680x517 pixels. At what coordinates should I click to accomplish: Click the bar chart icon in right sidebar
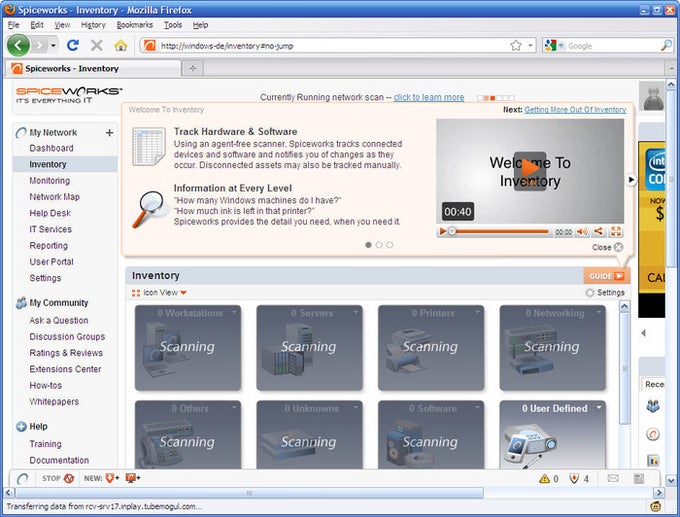point(653,460)
